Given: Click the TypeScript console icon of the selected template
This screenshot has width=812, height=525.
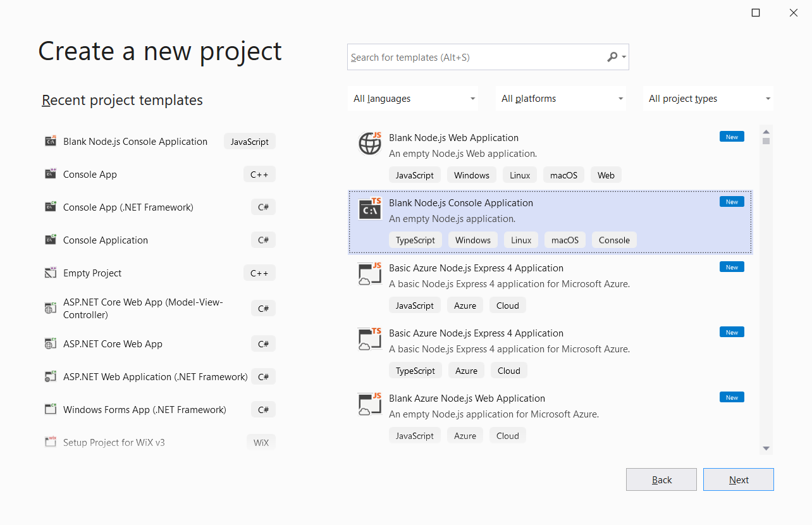Looking at the screenshot, I should pos(370,209).
